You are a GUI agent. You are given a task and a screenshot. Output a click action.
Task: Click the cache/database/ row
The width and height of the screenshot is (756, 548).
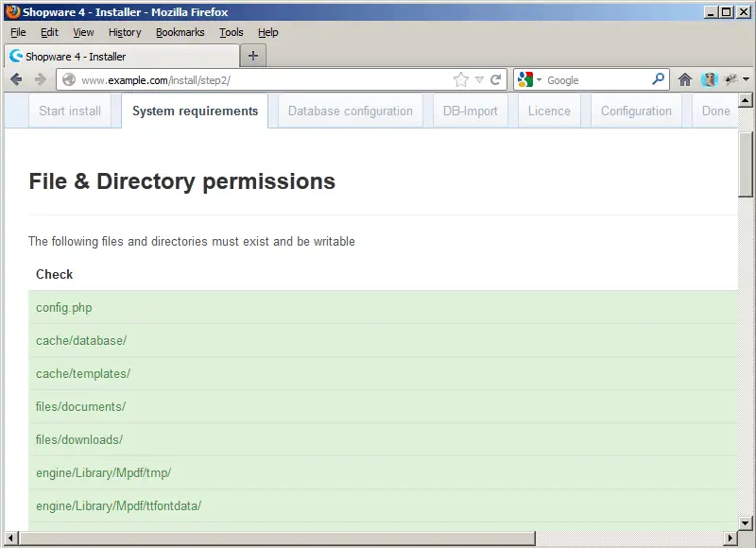click(383, 340)
